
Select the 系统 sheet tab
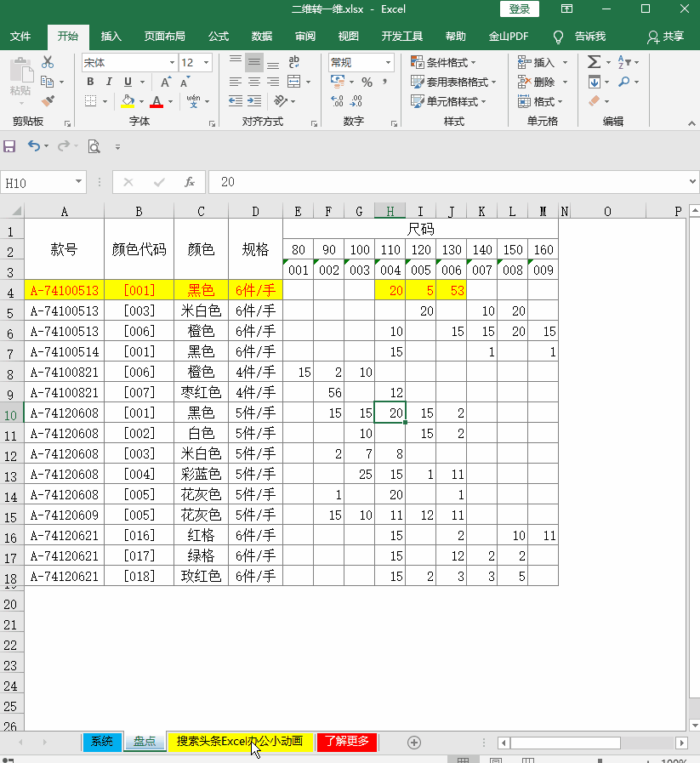coord(102,741)
